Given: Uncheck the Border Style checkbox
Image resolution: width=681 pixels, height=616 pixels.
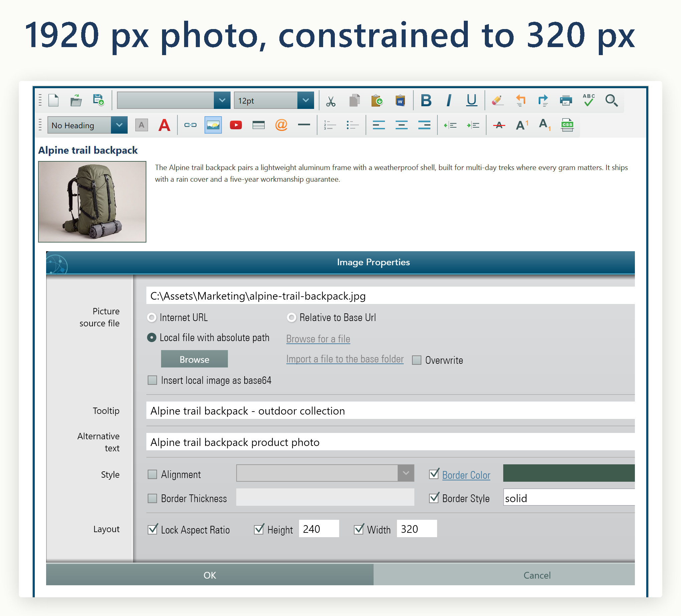Looking at the screenshot, I should coord(434,498).
